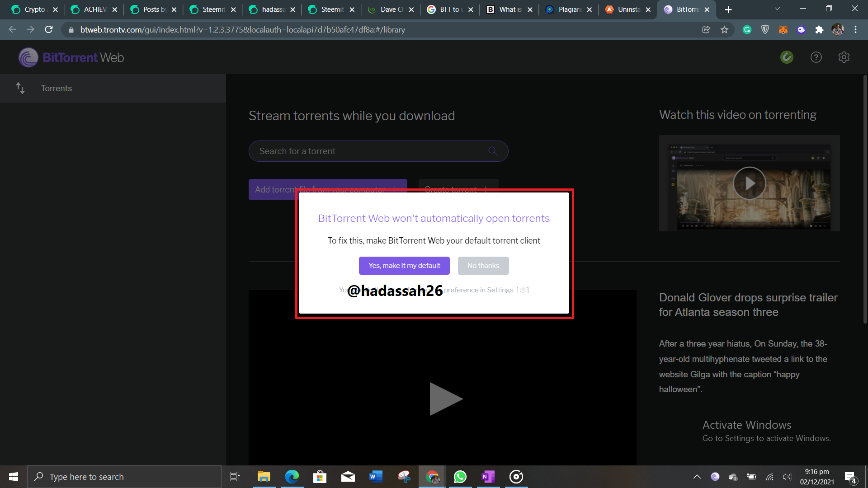Expand the tab search dropdown arrow
The width and height of the screenshot is (868, 488).
(x=777, y=9)
